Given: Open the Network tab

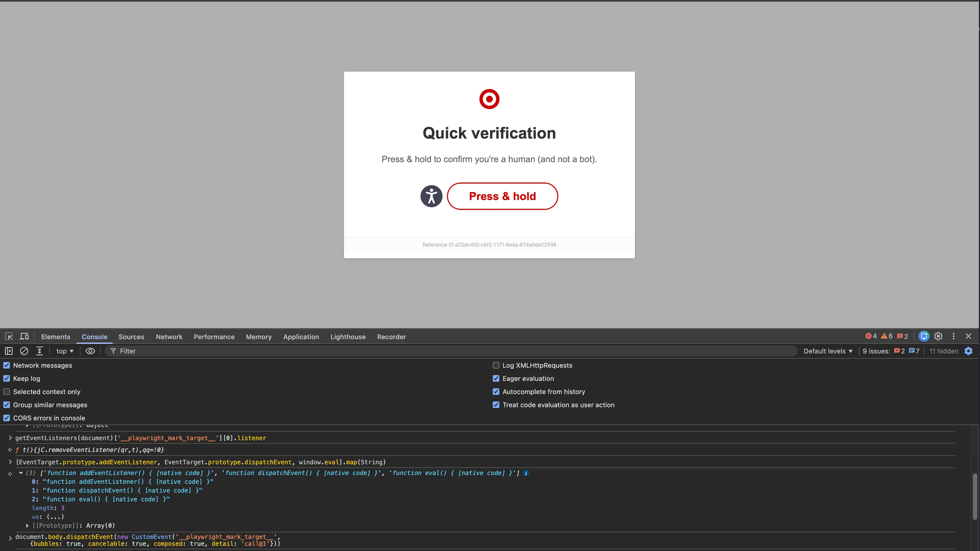Looking at the screenshot, I should pos(169,337).
